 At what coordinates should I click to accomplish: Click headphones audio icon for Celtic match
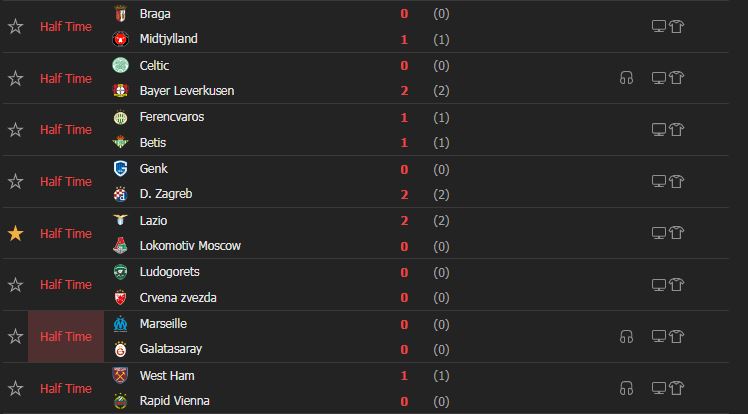626,78
